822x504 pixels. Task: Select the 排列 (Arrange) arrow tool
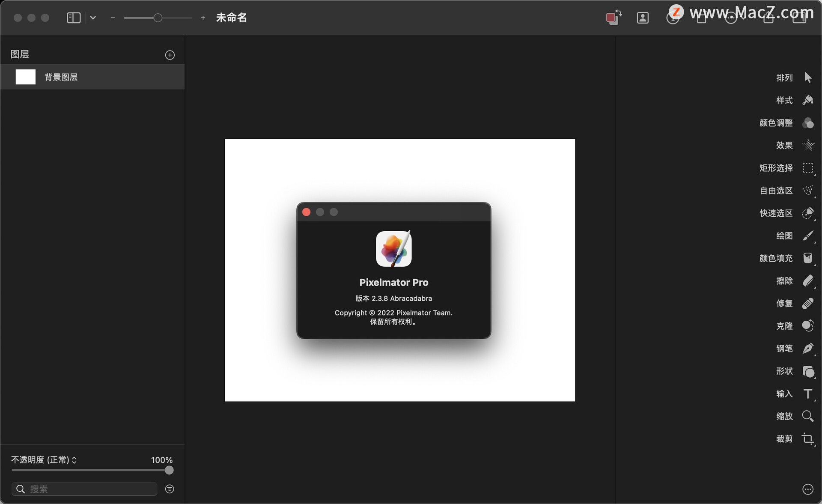pyautogui.click(x=807, y=78)
